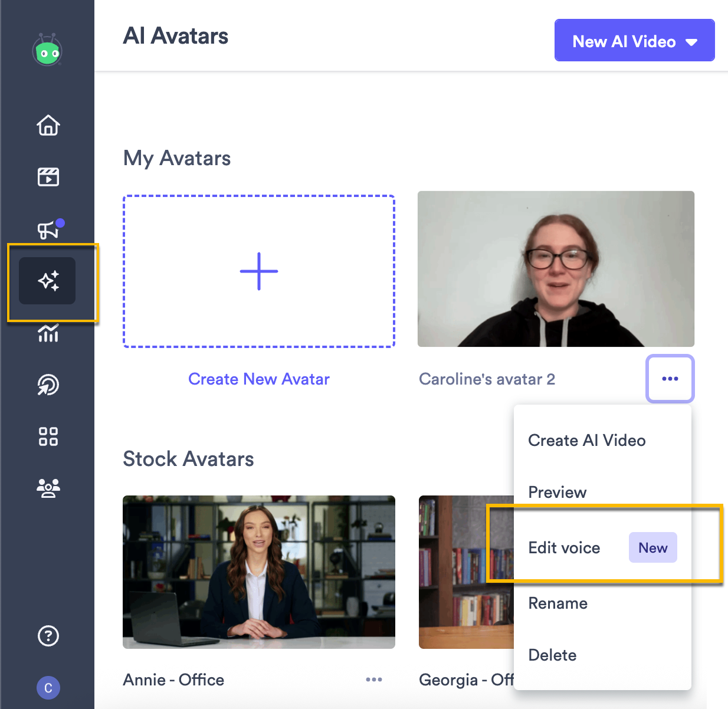Open the analytics chart icon
Image resolution: width=728 pixels, height=709 pixels.
point(48,333)
